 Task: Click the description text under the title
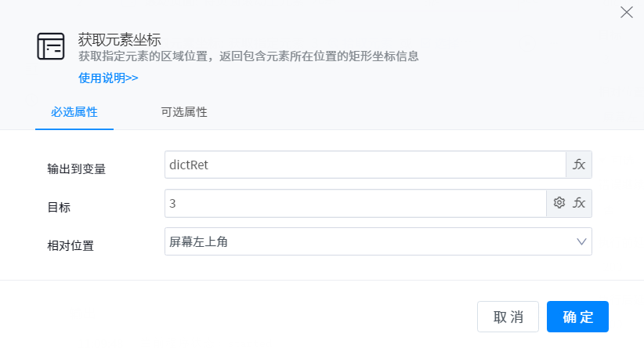point(248,56)
